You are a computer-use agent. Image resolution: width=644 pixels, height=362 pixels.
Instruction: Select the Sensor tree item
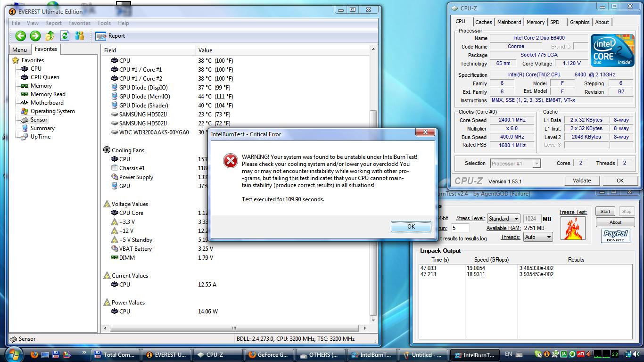coord(34,120)
